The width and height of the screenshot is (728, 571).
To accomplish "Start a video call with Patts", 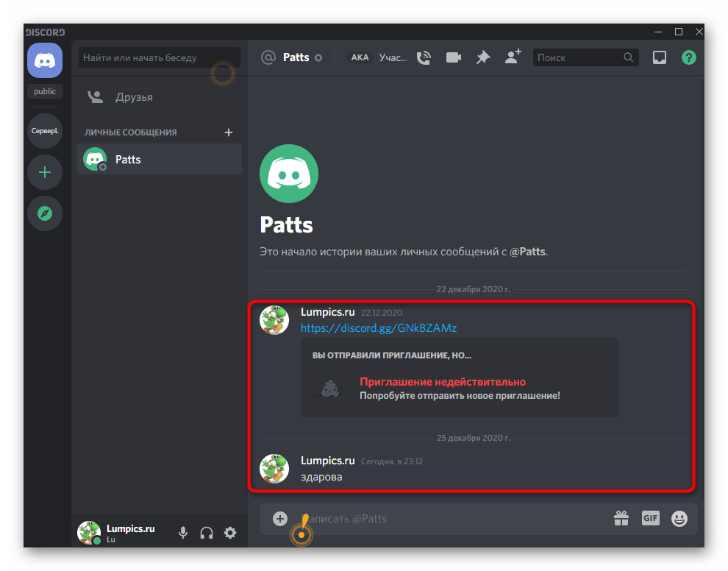I will pos(453,57).
